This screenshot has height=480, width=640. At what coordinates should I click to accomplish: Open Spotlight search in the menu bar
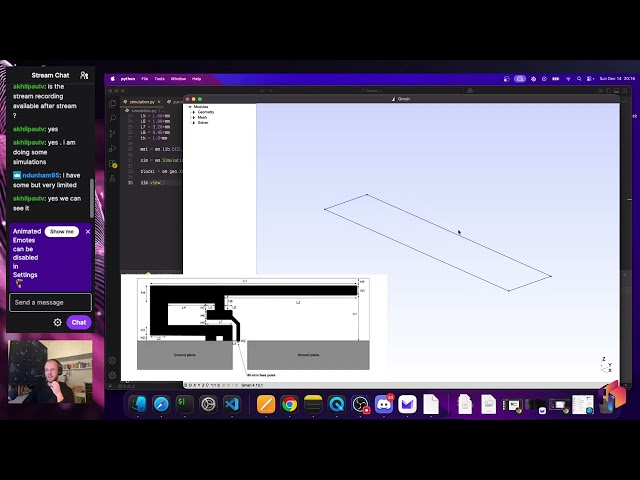579,79
